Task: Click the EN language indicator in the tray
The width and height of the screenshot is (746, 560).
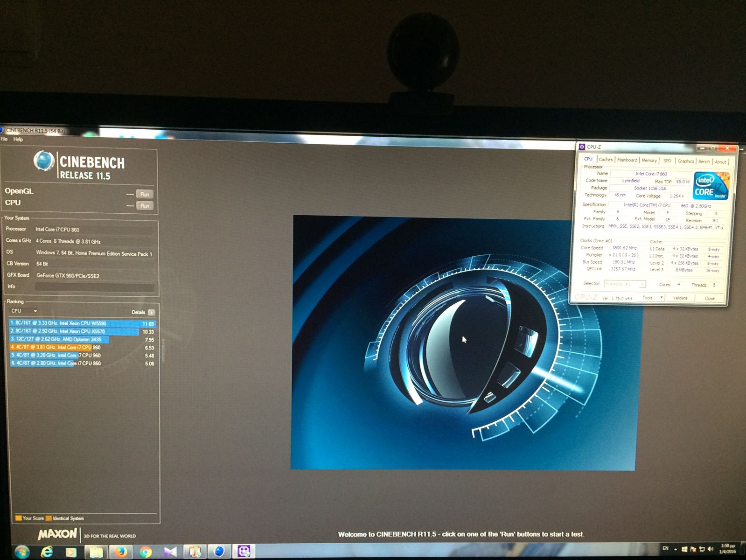Action: (x=666, y=548)
